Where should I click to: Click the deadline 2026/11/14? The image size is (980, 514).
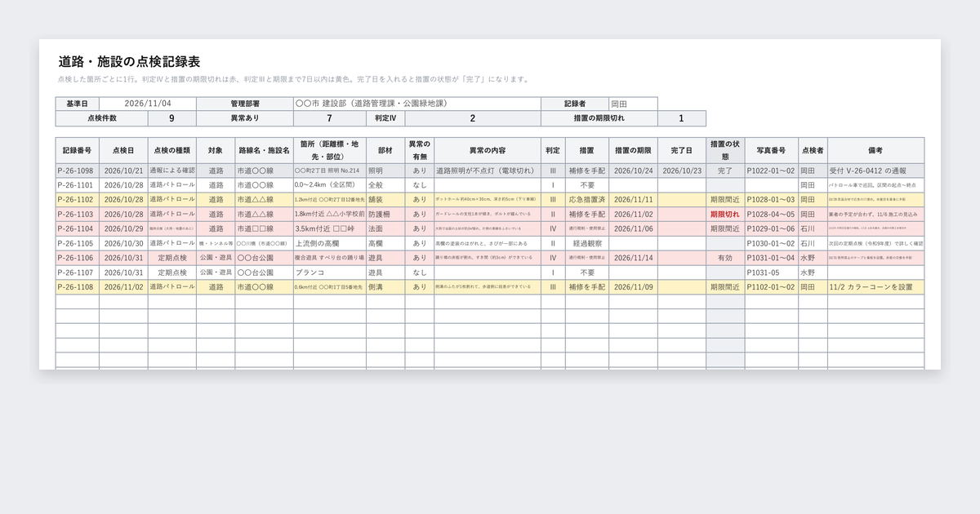(x=634, y=258)
